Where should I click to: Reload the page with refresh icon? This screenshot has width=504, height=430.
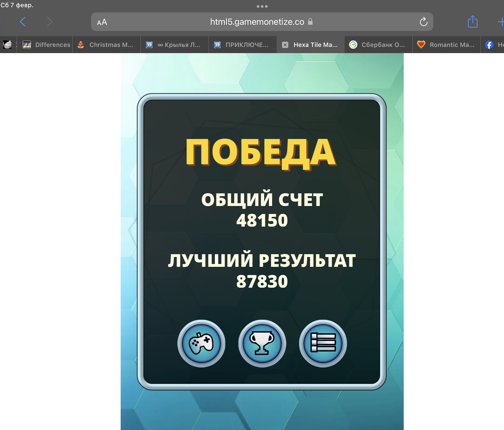point(423,22)
